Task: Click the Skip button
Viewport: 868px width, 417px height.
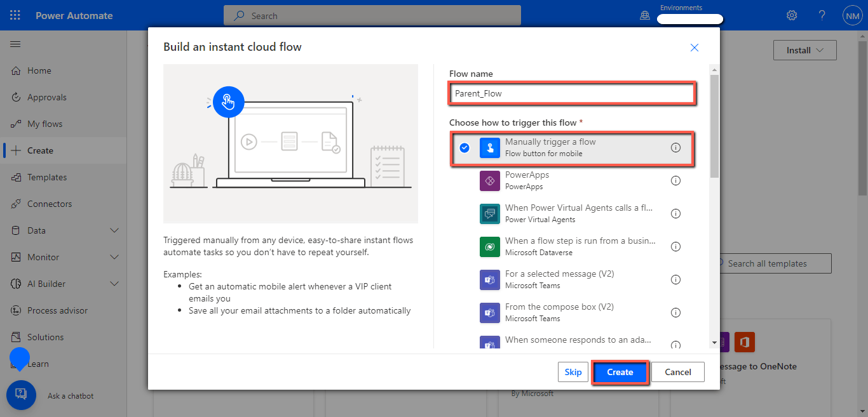Action: [573, 372]
